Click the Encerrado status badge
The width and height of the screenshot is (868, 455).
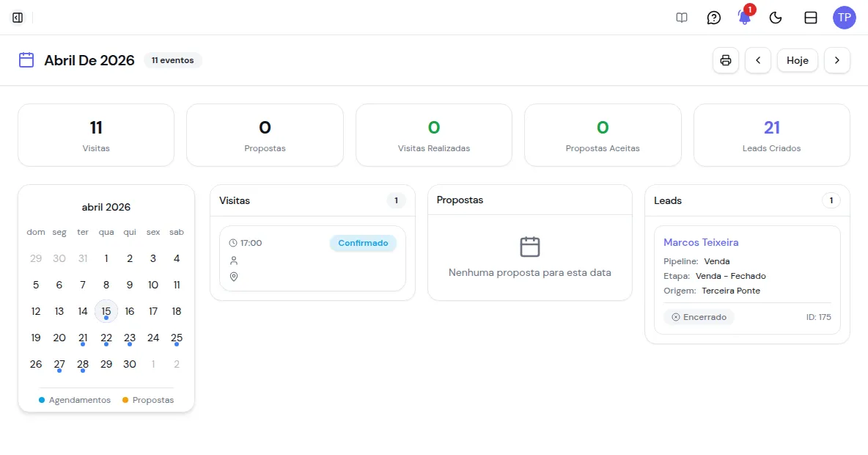(699, 317)
